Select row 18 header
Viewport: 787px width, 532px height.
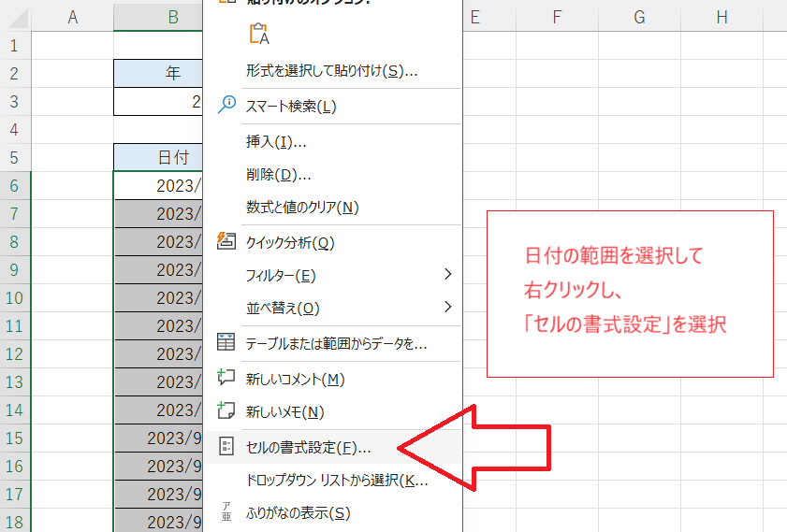[x=15, y=522]
